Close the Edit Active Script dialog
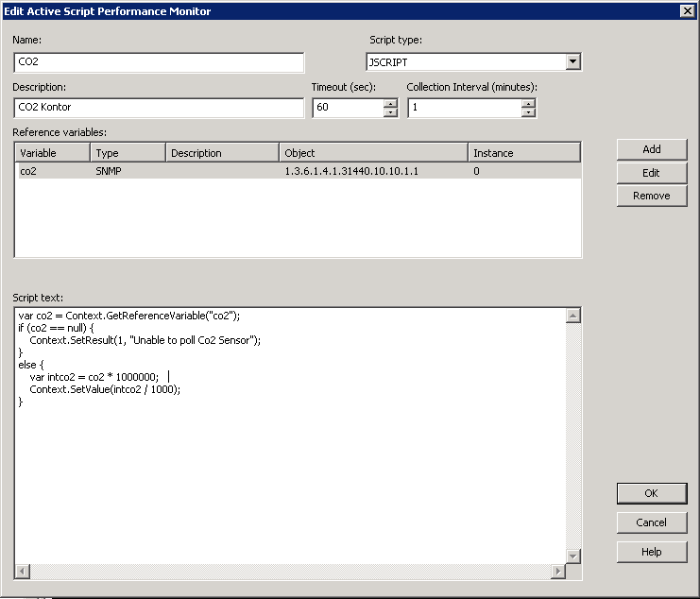The width and height of the screenshot is (700, 599). [687, 10]
